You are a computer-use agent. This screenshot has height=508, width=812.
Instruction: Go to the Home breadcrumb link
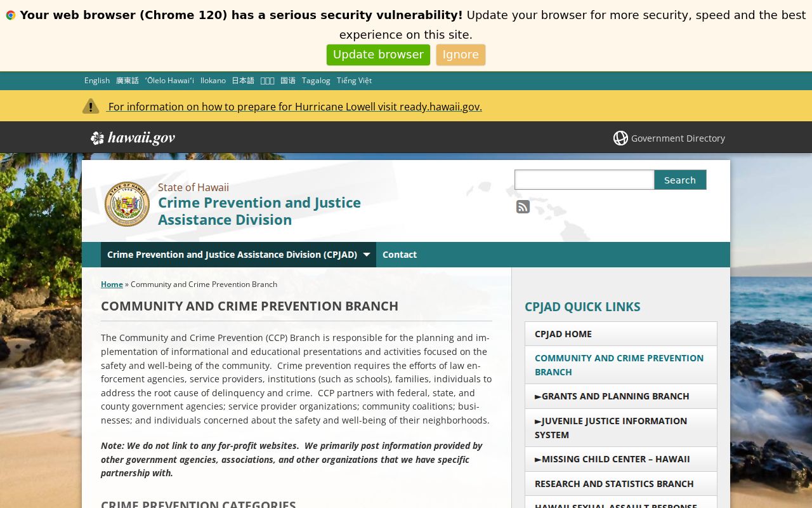coord(112,284)
